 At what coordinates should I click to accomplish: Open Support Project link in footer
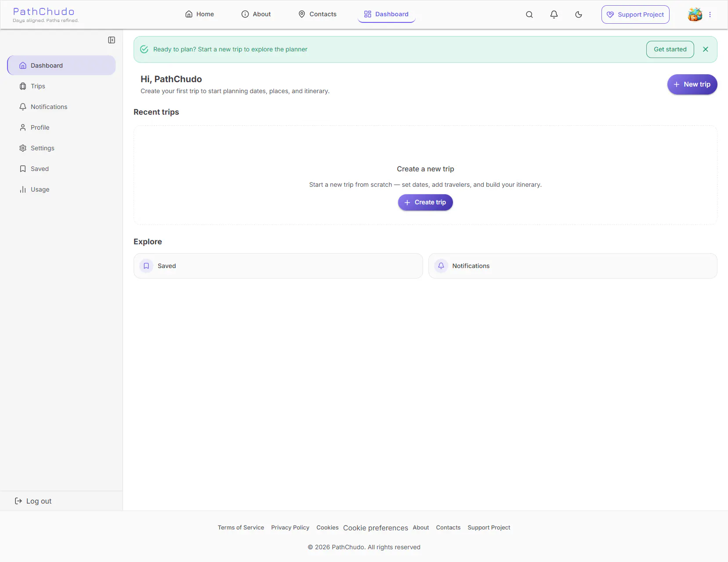tap(489, 528)
